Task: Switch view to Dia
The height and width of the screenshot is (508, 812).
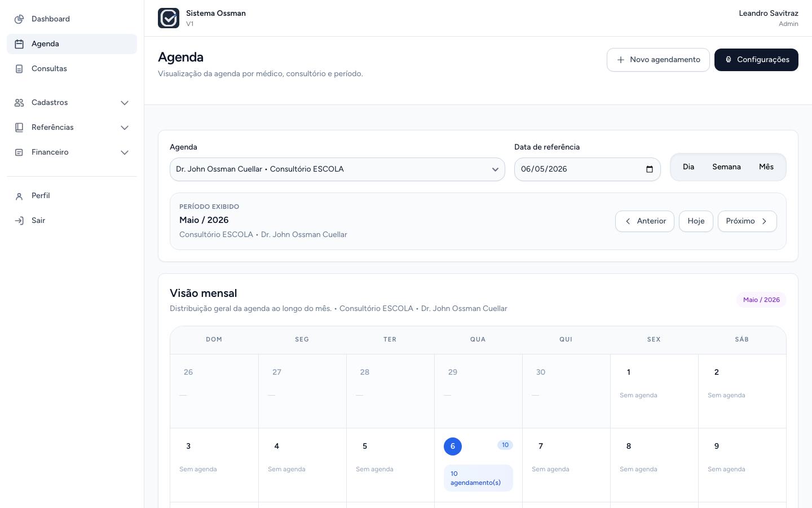Action: click(689, 167)
